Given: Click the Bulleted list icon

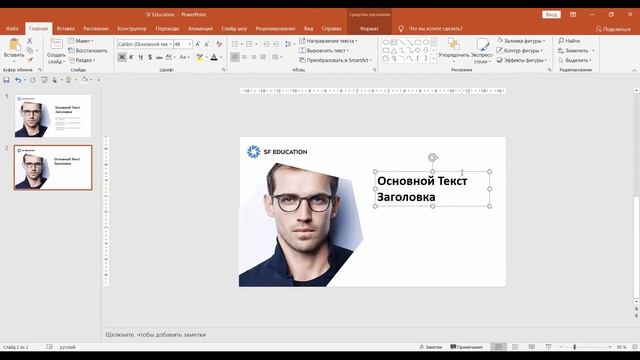Looking at the screenshot, I should tap(235, 44).
